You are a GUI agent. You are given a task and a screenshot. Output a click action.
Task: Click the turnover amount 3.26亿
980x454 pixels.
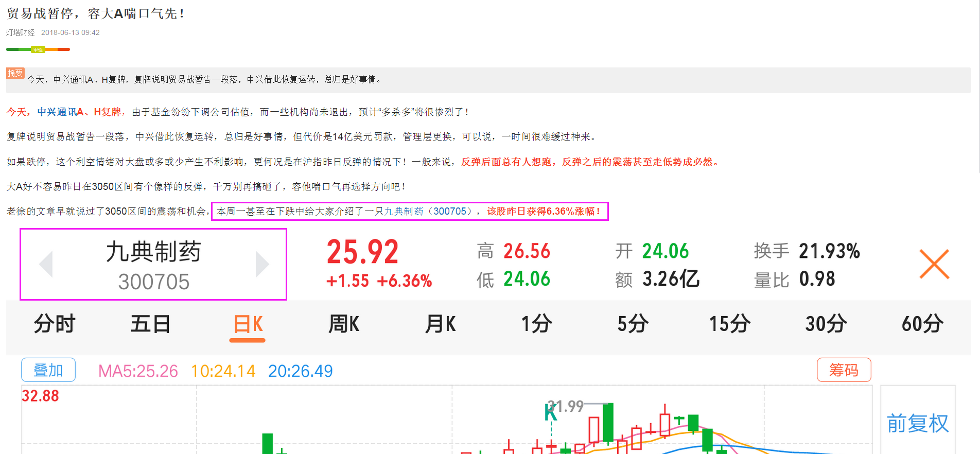coord(671,279)
